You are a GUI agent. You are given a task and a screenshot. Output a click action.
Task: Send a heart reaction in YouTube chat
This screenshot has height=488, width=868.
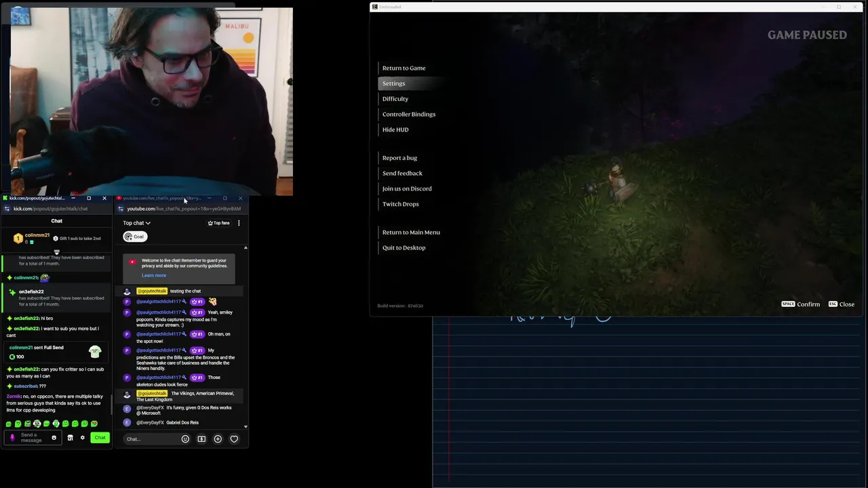[x=234, y=439]
